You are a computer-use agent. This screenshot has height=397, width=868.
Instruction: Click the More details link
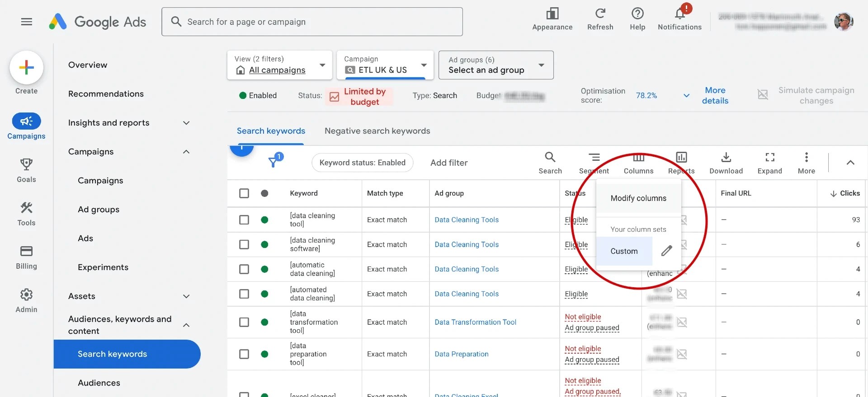[x=715, y=95]
